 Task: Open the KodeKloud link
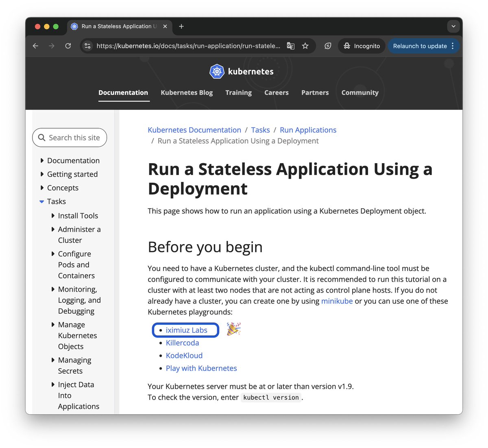(x=184, y=355)
